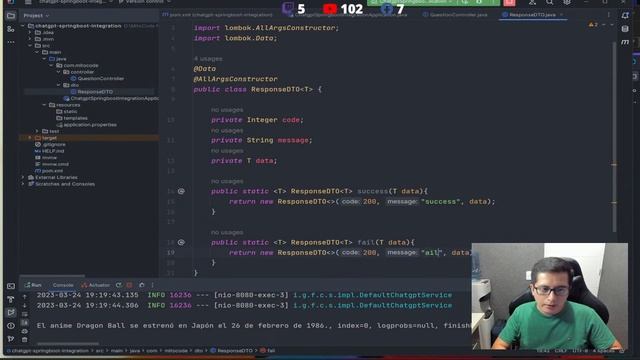This screenshot has height=360, width=640.
Task: Expand External Libraries node
Action: tap(23, 178)
